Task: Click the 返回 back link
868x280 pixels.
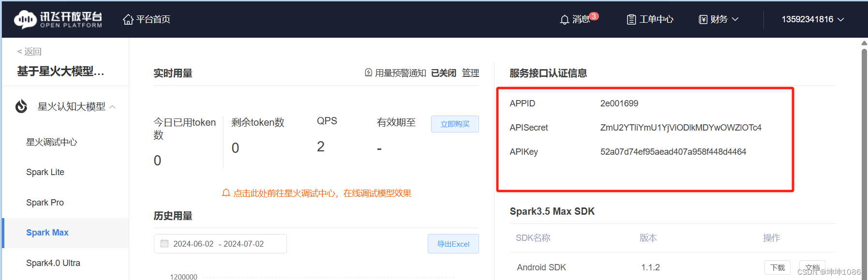Action: click(30, 52)
